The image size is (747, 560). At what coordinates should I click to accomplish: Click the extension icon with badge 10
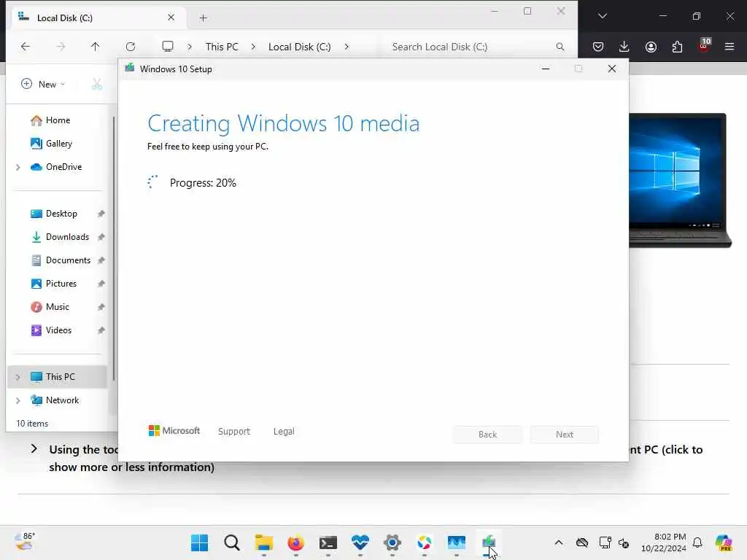click(x=704, y=46)
